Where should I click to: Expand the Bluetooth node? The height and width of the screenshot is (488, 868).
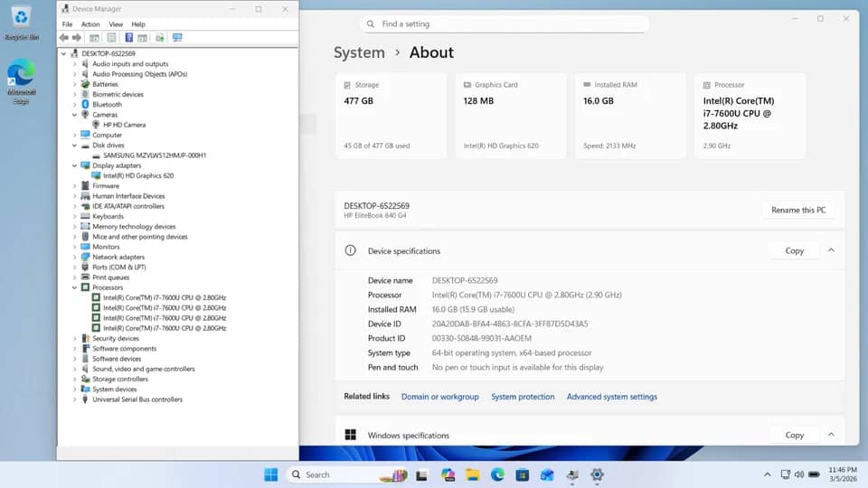75,105
